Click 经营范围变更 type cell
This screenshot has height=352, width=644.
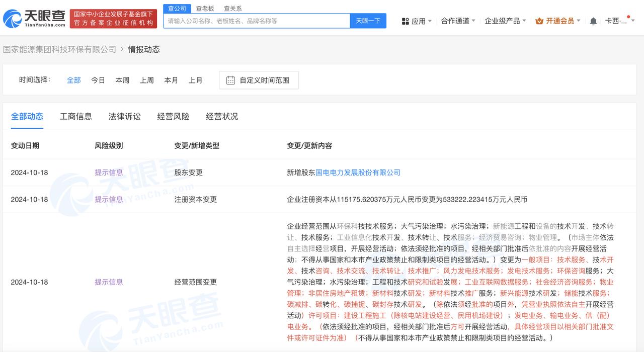(x=196, y=282)
